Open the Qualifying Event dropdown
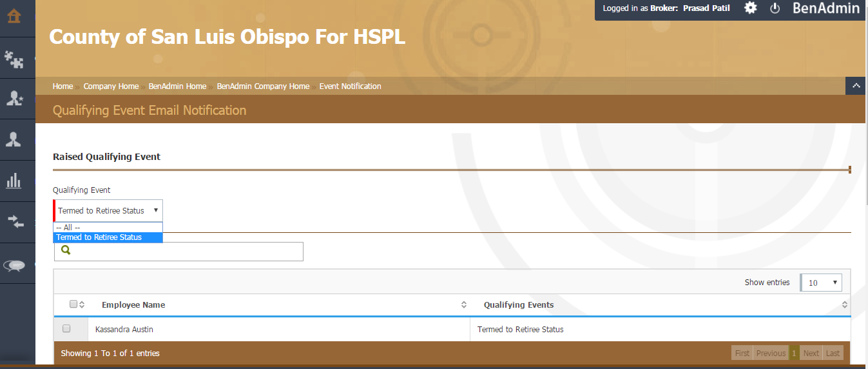The width and height of the screenshot is (868, 369). tap(108, 210)
